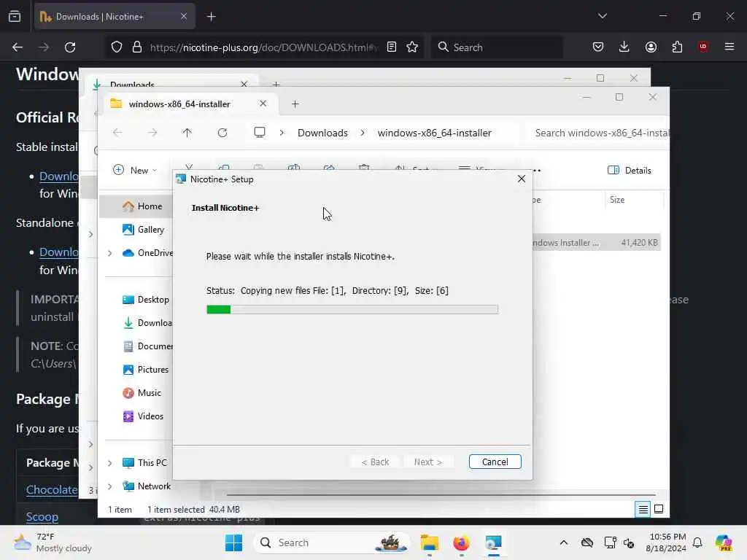Screen dimensions: 747x560
Task: Open File Explorer from taskbar
Action: 429,542
